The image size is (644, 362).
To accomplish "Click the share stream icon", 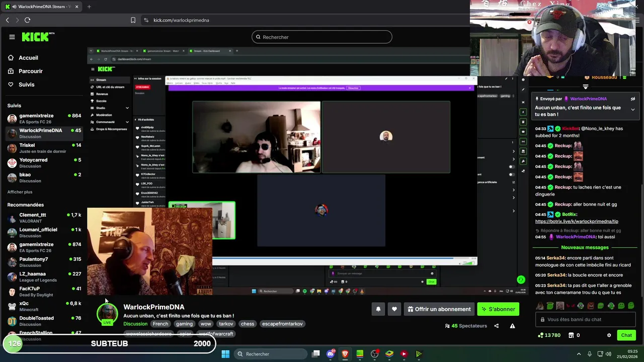I will 496,326.
